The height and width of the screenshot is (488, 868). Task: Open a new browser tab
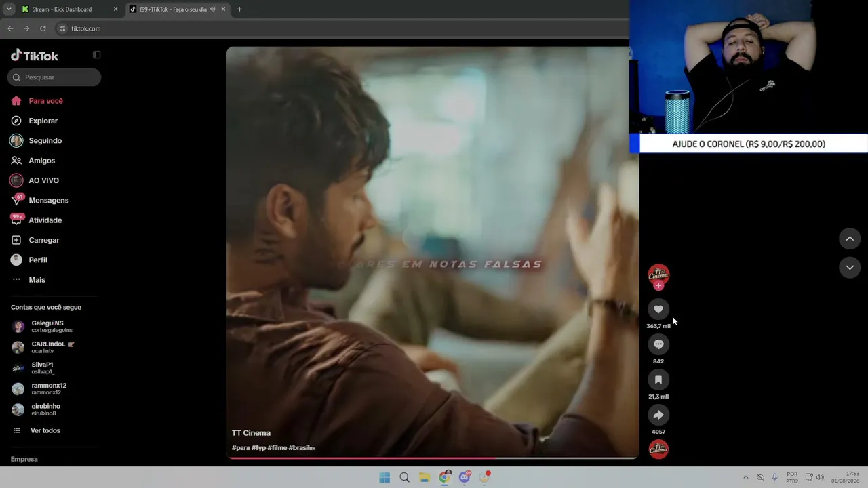click(x=239, y=9)
